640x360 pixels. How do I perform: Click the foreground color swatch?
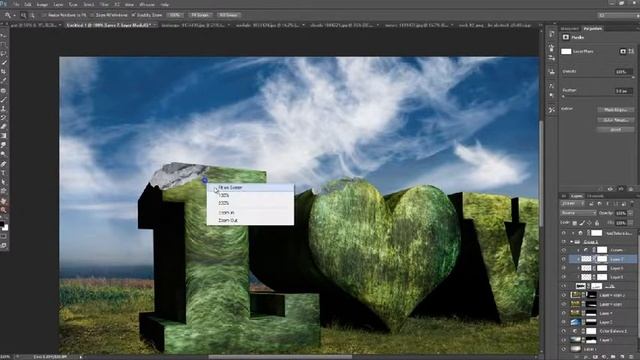tap(2, 224)
